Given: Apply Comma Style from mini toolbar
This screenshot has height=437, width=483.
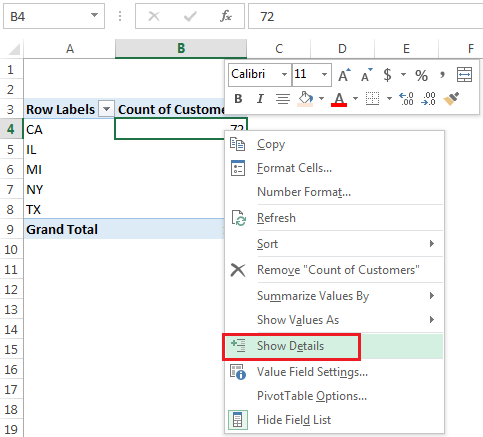Looking at the screenshot, I should [442, 75].
